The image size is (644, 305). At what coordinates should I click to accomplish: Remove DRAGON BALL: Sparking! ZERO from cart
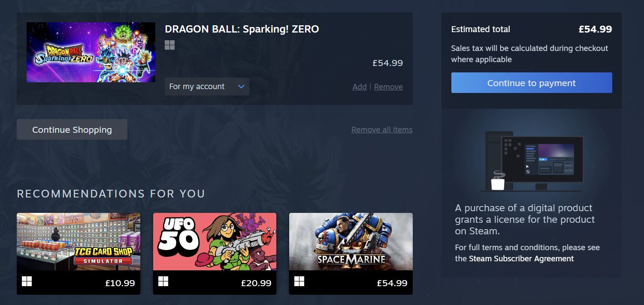(x=388, y=87)
